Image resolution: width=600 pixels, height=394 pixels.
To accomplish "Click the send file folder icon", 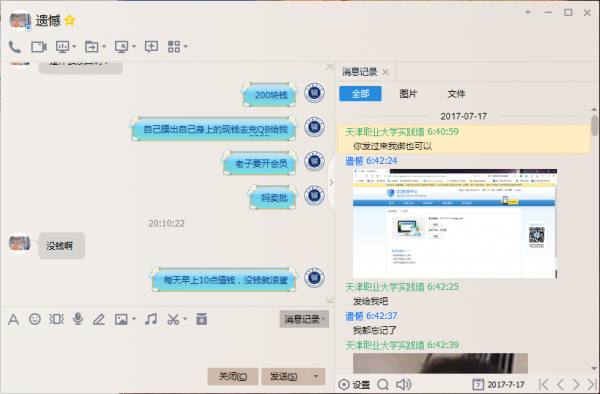I will pyautogui.click(x=92, y=47).
